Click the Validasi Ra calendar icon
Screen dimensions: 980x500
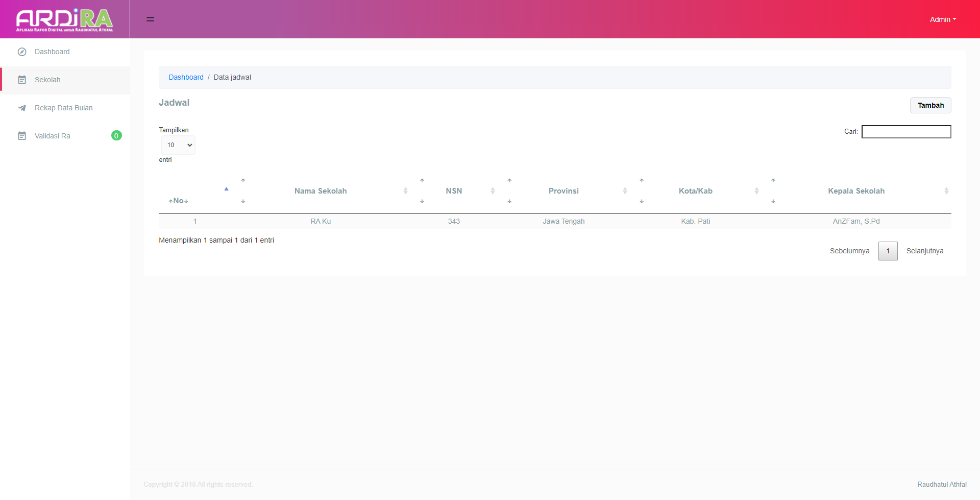22,136
